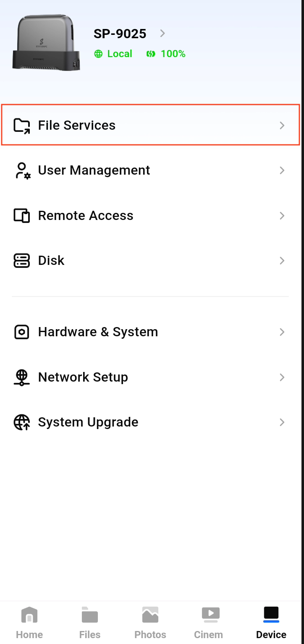Open the Network Setup text label

point(83,377)
